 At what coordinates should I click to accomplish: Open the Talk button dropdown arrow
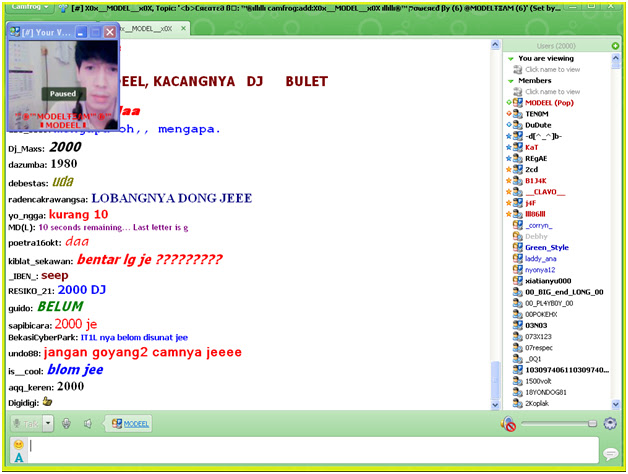tap(48, 424)
